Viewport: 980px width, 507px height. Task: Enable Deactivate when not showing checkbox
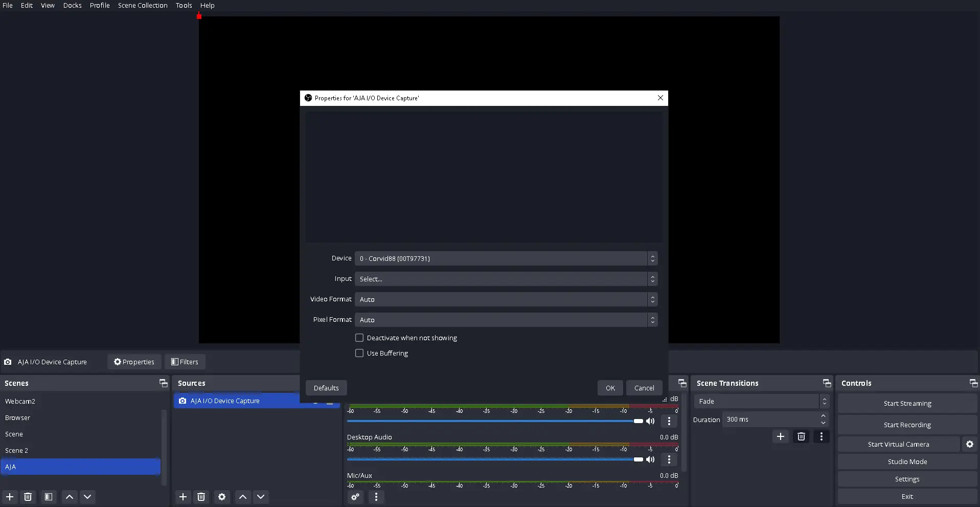[359, 338]
